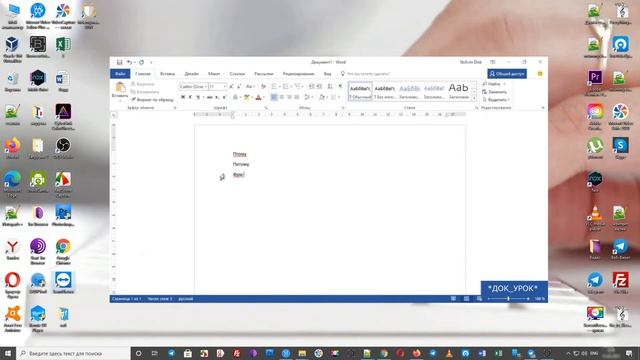Click the word count in the status bar
640x360 pixels.
coord(160,299)
